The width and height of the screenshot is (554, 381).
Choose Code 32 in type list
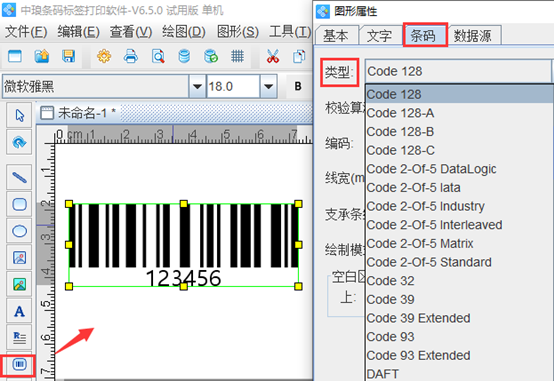coord(460,281)
